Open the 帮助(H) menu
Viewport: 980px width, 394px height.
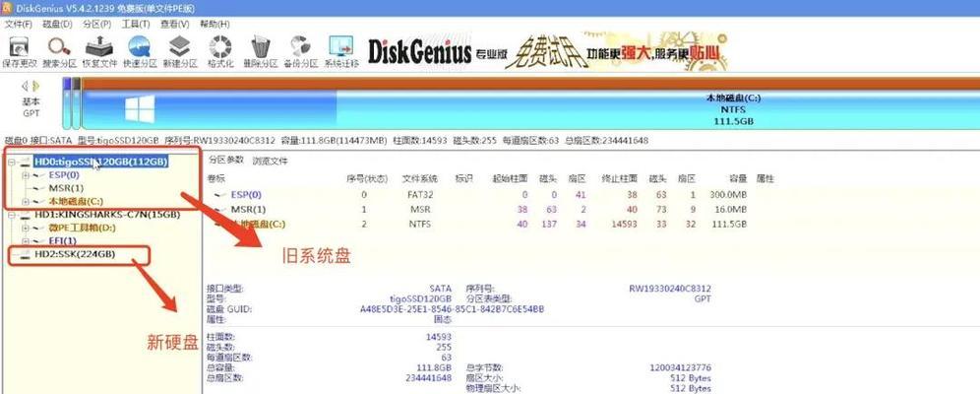click(x=214, y=24)
